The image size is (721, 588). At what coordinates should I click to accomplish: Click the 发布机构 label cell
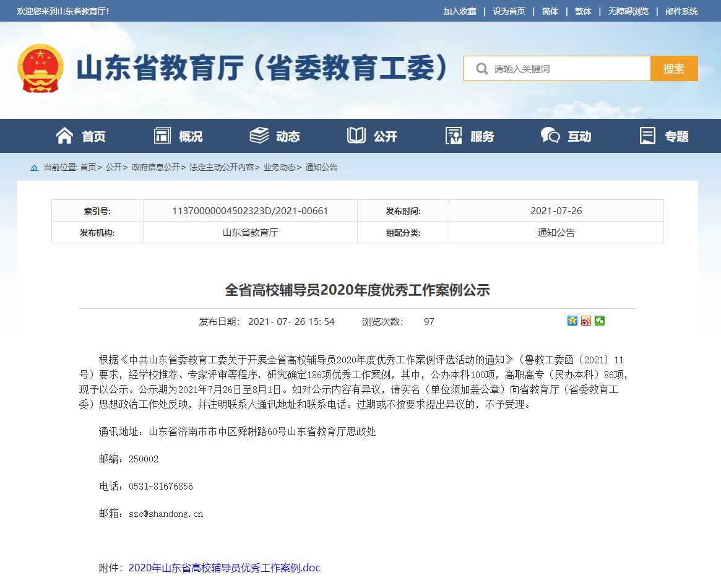pos(97,233)
